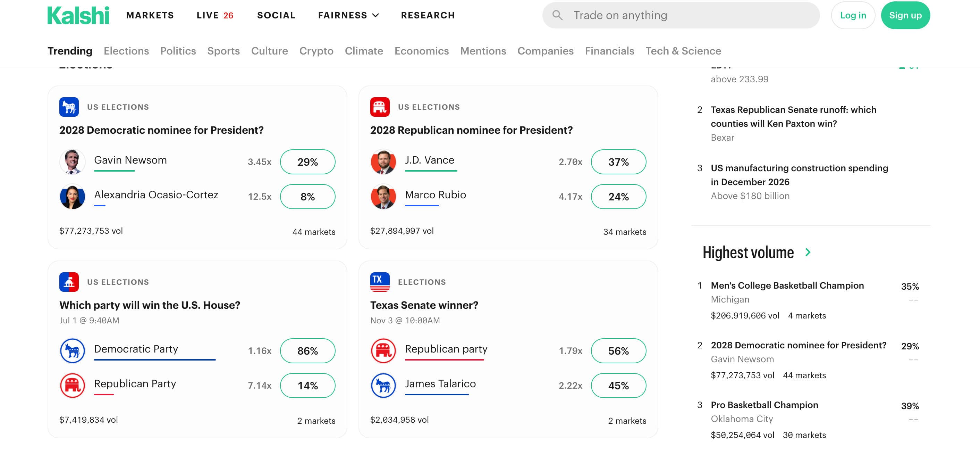Click the Republican Party elephant icon in House card
This screenshot has width=980, height=455.
coord(72,385)
